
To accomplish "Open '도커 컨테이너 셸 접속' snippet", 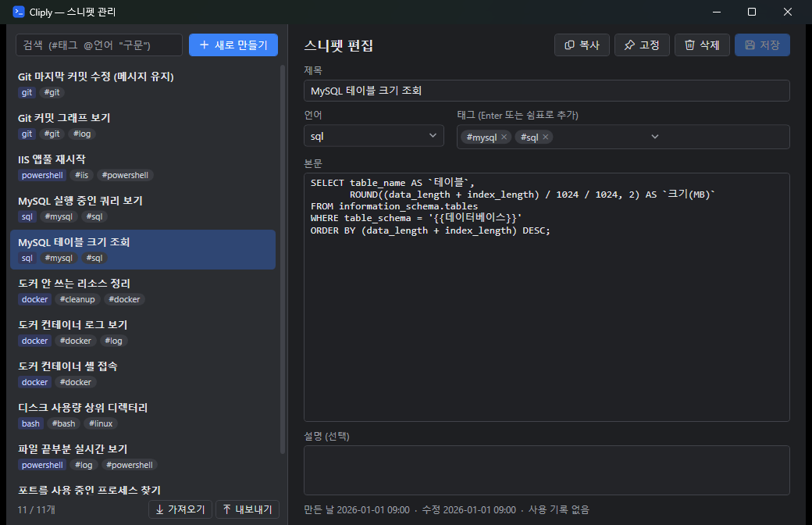I will pyautogui.click(x=143, y=374).
